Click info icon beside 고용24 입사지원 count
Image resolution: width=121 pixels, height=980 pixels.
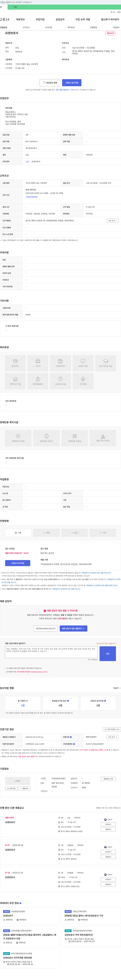click(105, 701)
